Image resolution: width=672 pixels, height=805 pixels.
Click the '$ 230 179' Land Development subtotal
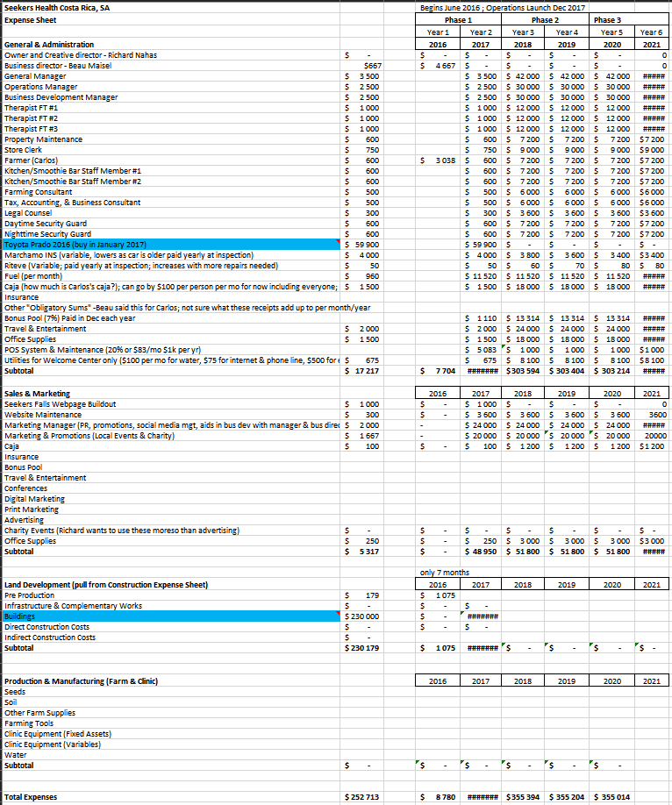point(361,648)
